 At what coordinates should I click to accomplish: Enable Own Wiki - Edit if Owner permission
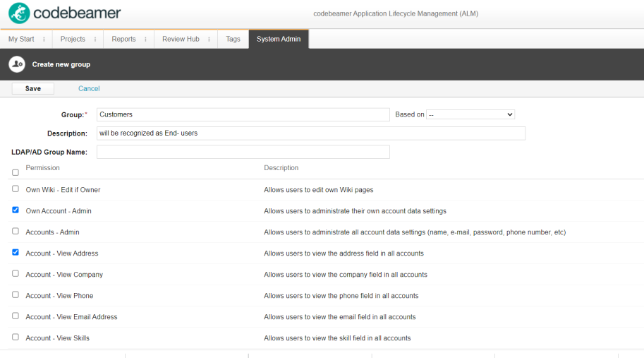(16, 189)
